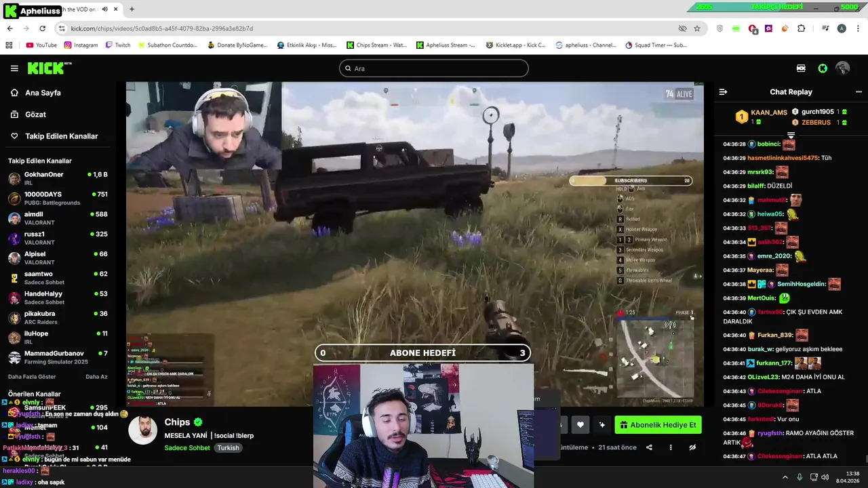The height and width of the screenshot is (488, 868).
Task: Click the Kick header icon left of green K
Action: click(801, 68)
